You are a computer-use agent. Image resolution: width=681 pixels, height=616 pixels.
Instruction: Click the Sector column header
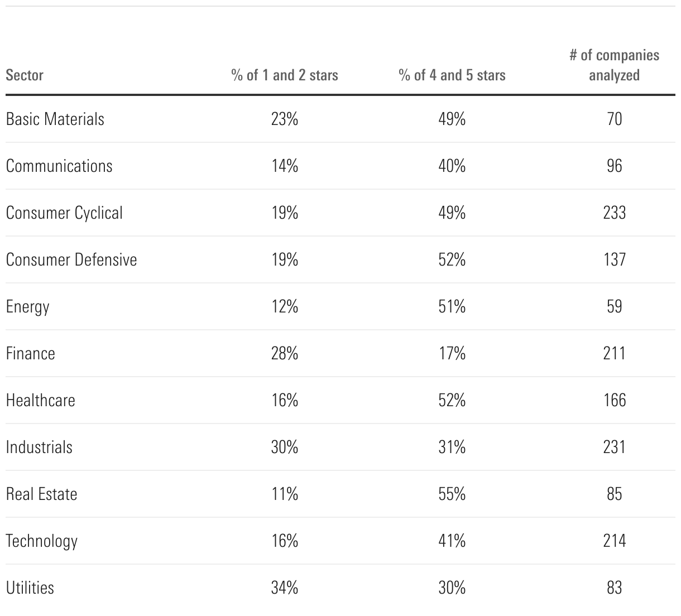coord(25,75)
